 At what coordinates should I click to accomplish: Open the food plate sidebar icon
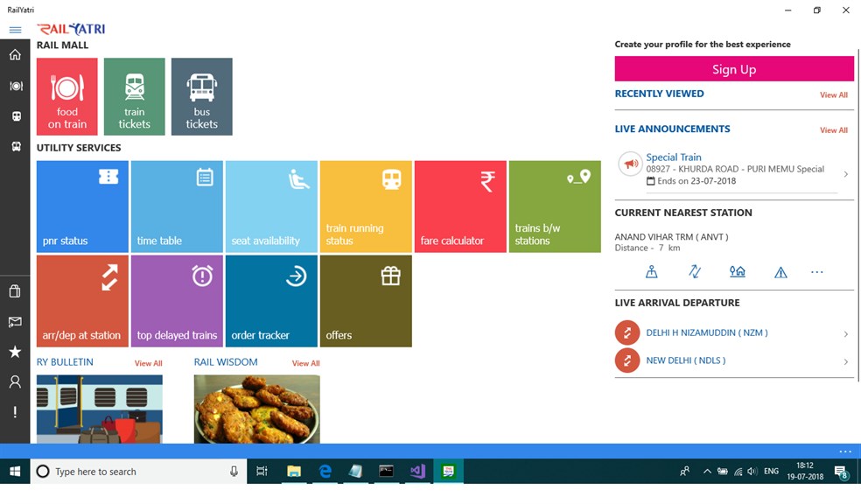pos(16,86)
